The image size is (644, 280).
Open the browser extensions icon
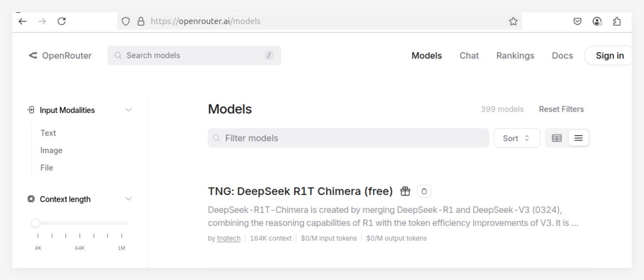tap(617, 22)
